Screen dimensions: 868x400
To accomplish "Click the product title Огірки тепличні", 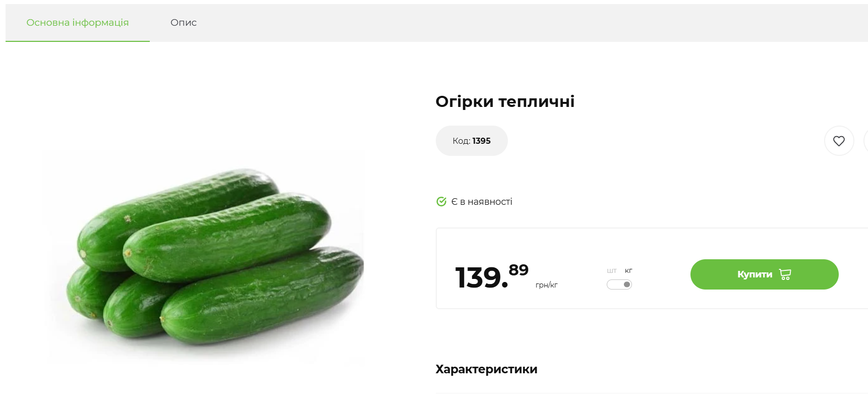I will click(x=505, y=101).
